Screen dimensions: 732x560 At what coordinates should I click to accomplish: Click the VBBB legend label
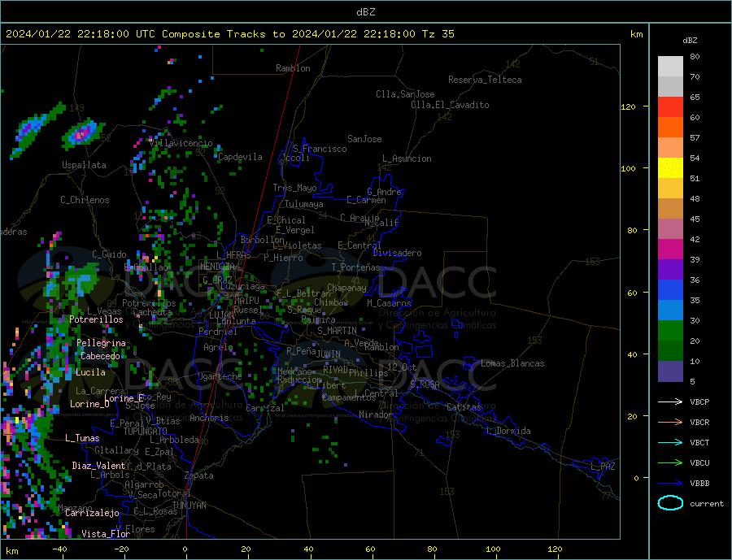tap(699, 483)
